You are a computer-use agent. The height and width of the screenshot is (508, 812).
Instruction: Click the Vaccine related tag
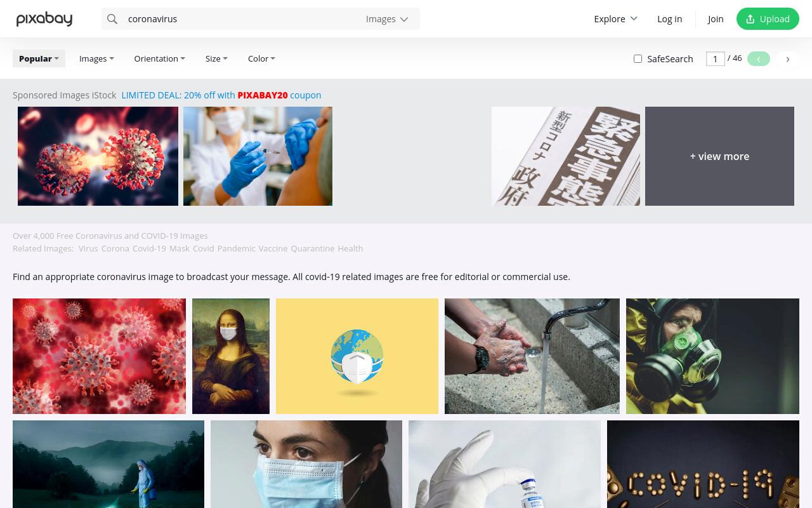(273, 248)
